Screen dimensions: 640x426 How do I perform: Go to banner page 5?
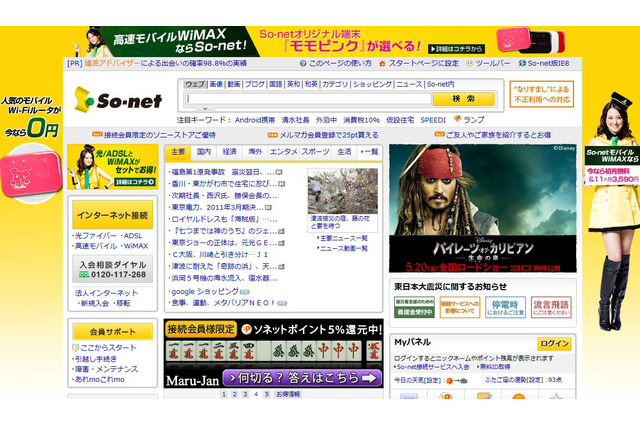(267, 394)
